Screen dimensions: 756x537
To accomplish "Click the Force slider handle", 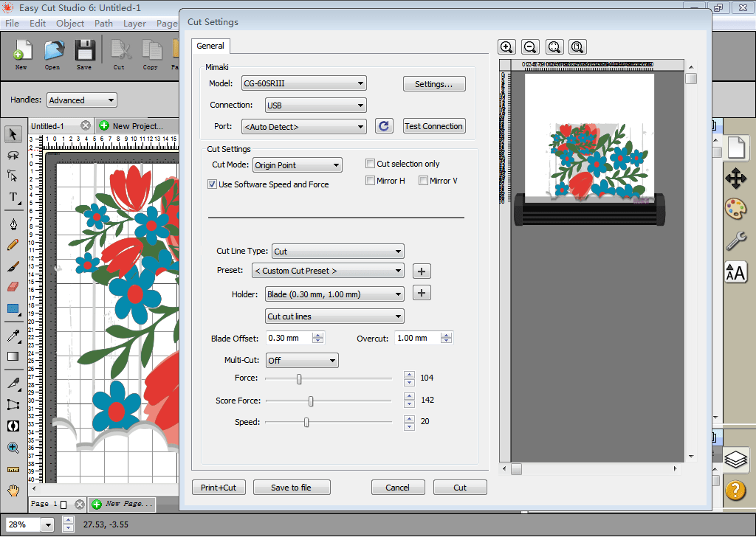I will pos(299,378).
